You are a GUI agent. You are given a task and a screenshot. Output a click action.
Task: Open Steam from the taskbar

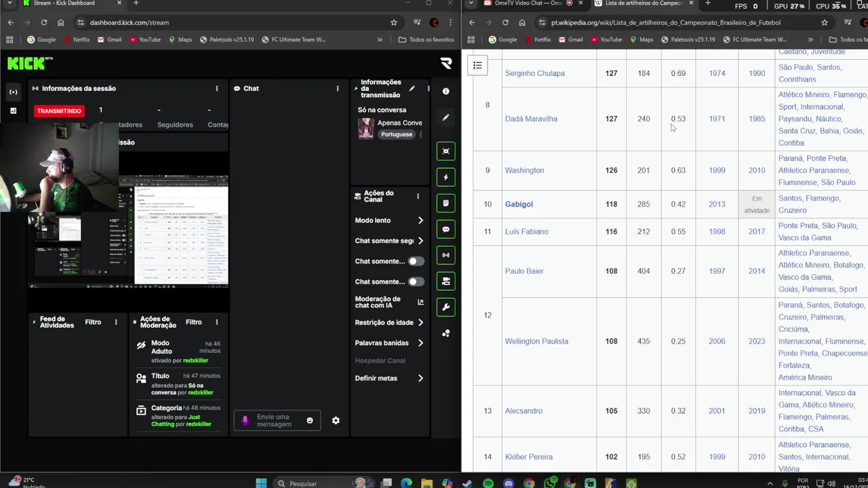[x=467, y=483]
